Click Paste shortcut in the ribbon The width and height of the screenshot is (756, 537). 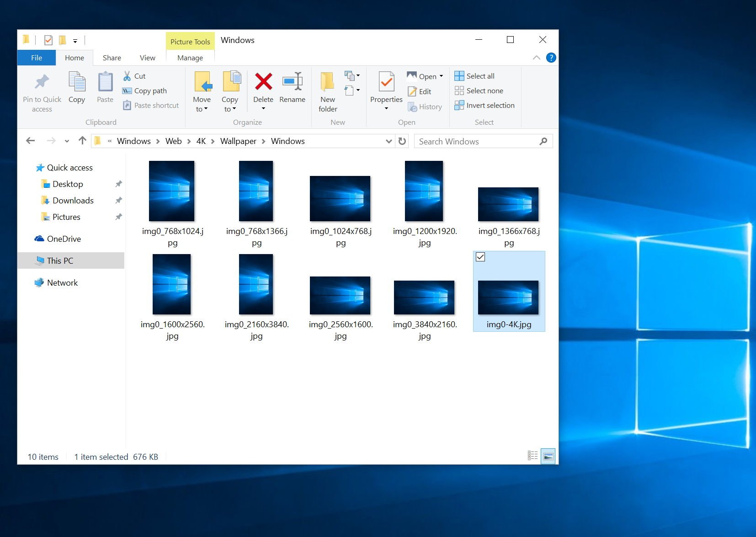[x=151, y=105]
